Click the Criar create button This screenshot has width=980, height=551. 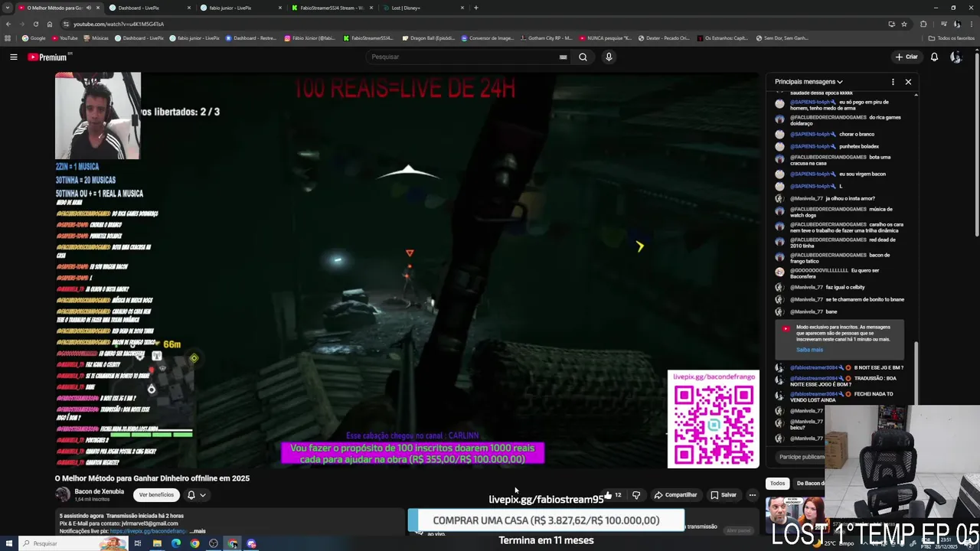906,57
